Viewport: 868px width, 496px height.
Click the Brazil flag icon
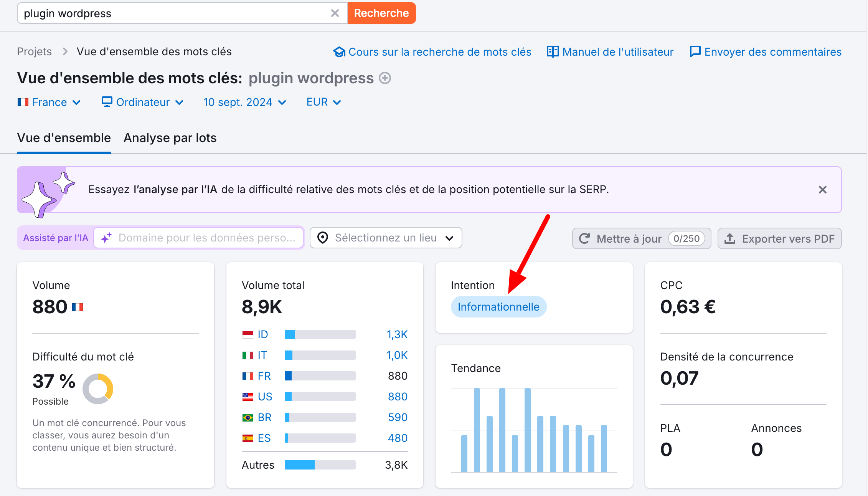248,417
